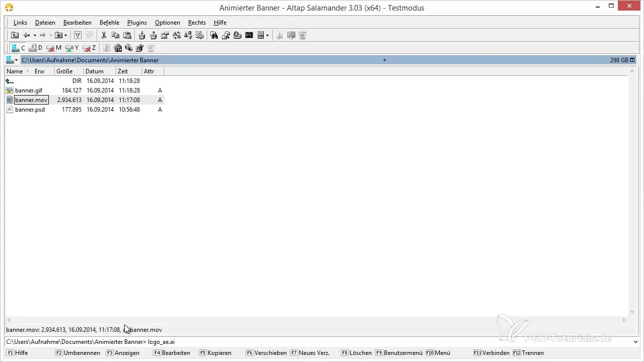Open the Befehle menu
The width and height of the screenshot is (644, 362).
(x=109, y=23)
